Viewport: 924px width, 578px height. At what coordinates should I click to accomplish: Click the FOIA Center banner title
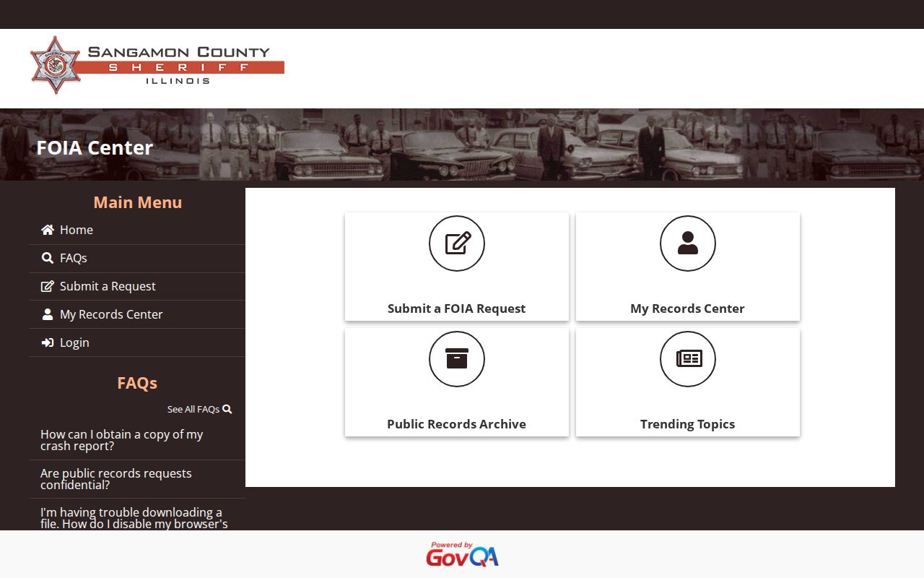click(x=95, y=147)
